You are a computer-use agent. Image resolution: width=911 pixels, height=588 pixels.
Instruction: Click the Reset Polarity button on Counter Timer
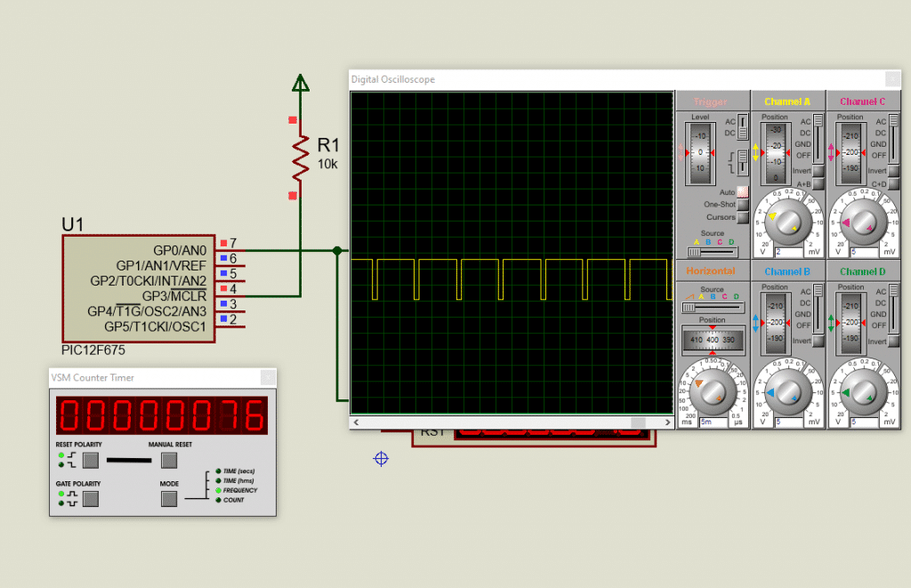tap(91, 461)
